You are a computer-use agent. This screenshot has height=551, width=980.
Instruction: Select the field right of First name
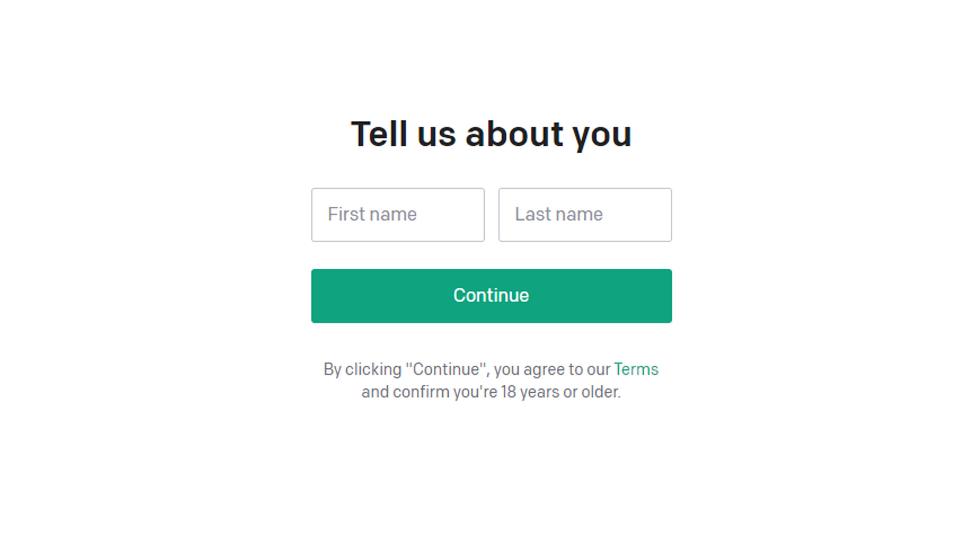pyautogui.click(x=585, y=215)
